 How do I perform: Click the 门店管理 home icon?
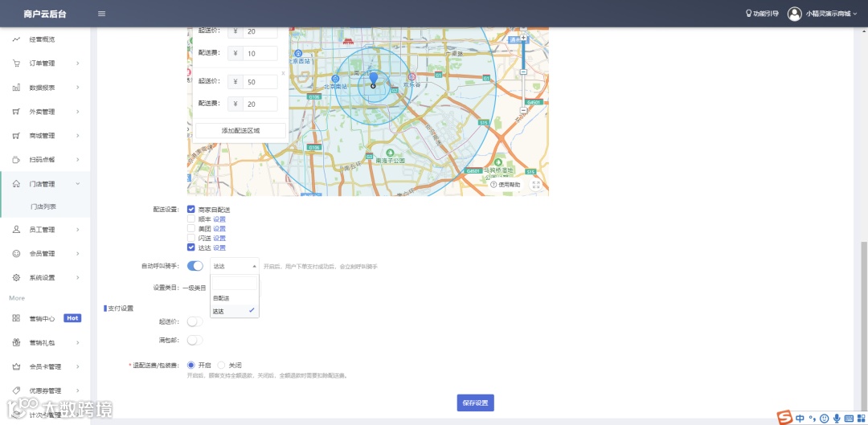[x=17, y=184]
